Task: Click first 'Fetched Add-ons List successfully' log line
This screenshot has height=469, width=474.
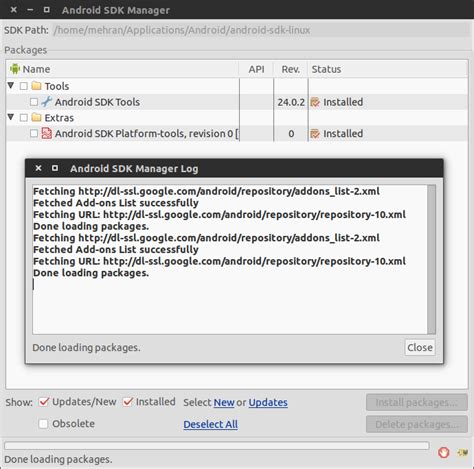Action: (x=116, y=203)
